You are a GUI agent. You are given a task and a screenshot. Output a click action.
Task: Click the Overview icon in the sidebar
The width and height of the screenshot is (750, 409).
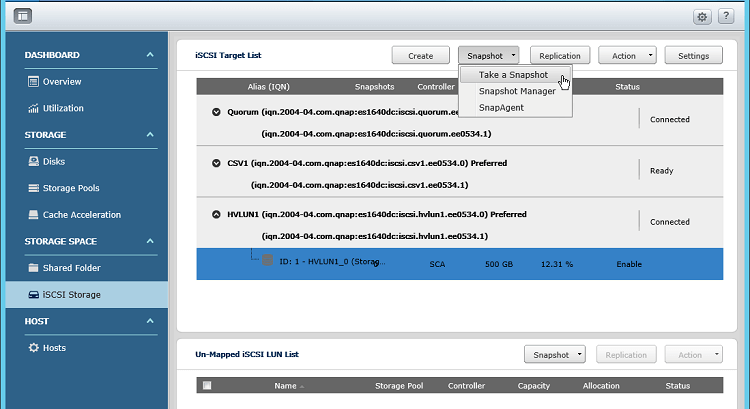coord(33,82)
